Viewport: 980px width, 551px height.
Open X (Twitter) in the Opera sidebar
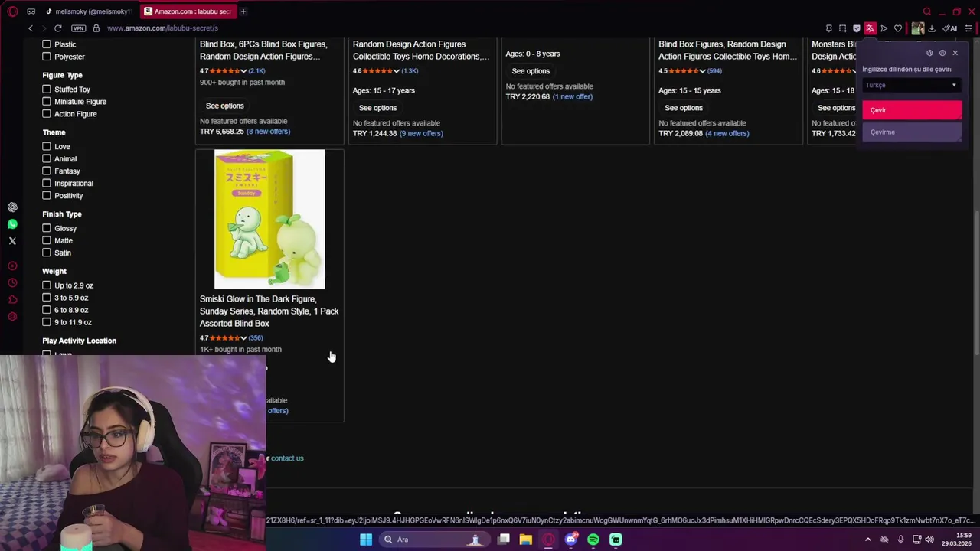12,240
